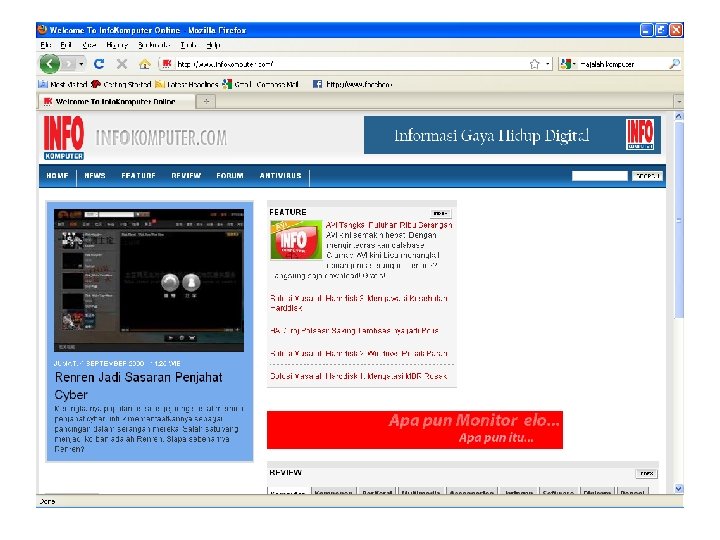
Task: Open the Bookmarks menu
Action: tap(154, 45)
